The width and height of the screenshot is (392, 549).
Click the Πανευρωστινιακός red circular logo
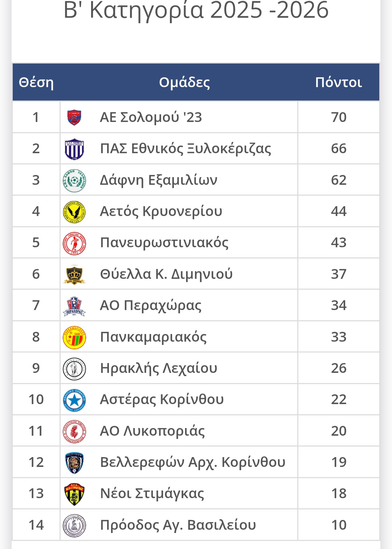pos(74,243)
